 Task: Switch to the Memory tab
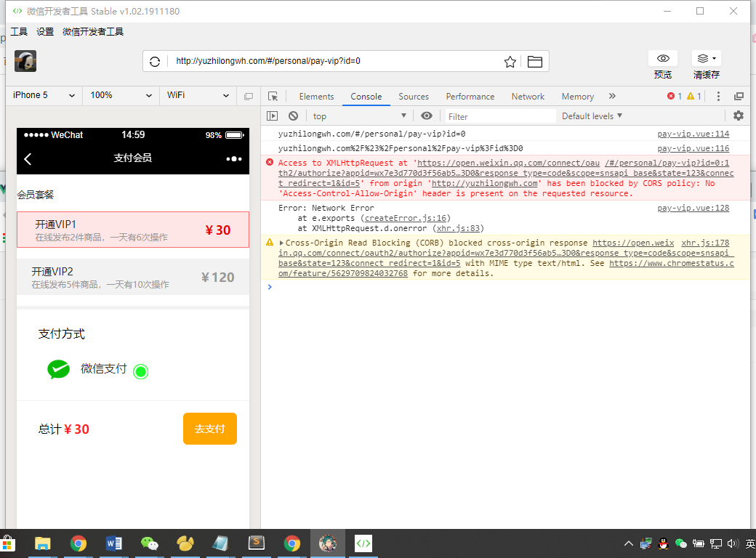578,97
